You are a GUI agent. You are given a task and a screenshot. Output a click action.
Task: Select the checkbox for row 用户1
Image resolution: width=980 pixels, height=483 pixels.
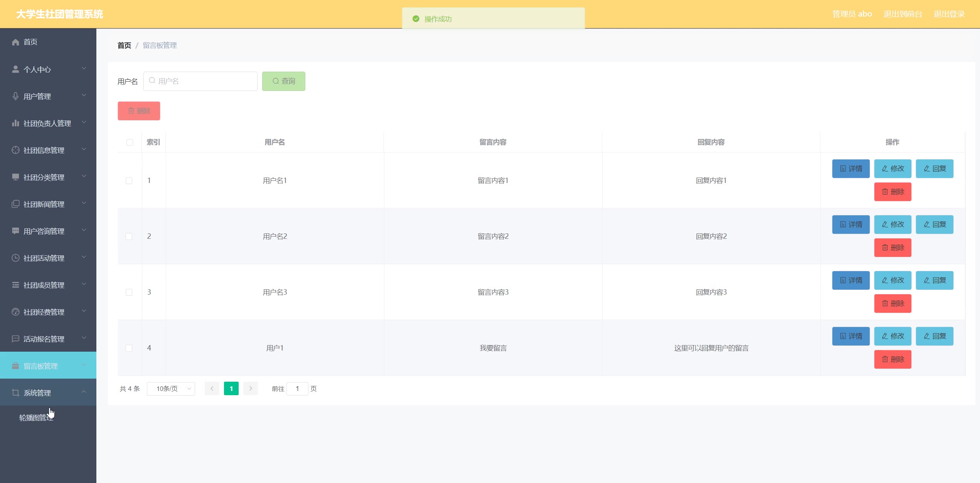coord(129,348)
